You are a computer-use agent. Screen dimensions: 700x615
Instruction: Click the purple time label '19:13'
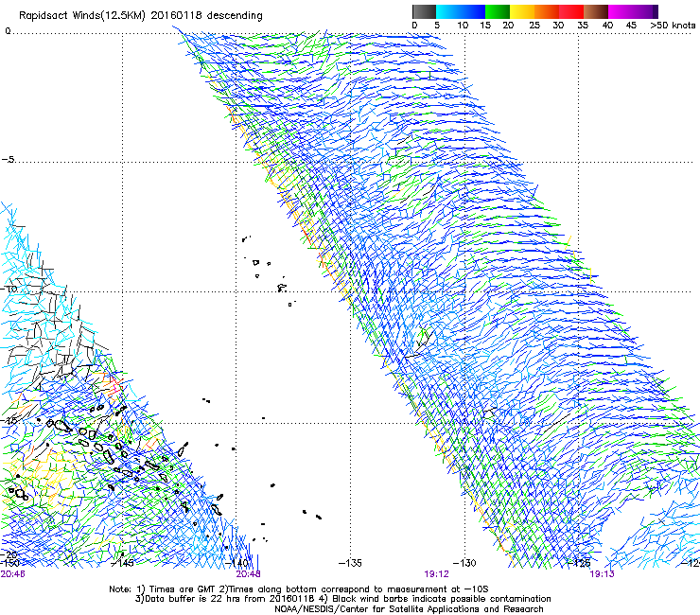pyautogui.click(x=602, y=574)
